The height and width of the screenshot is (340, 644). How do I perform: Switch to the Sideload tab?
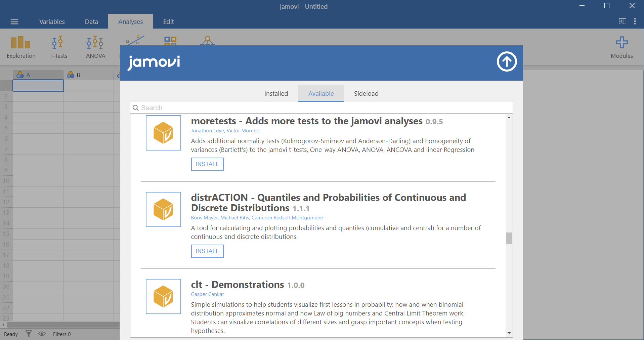(366, 93)
